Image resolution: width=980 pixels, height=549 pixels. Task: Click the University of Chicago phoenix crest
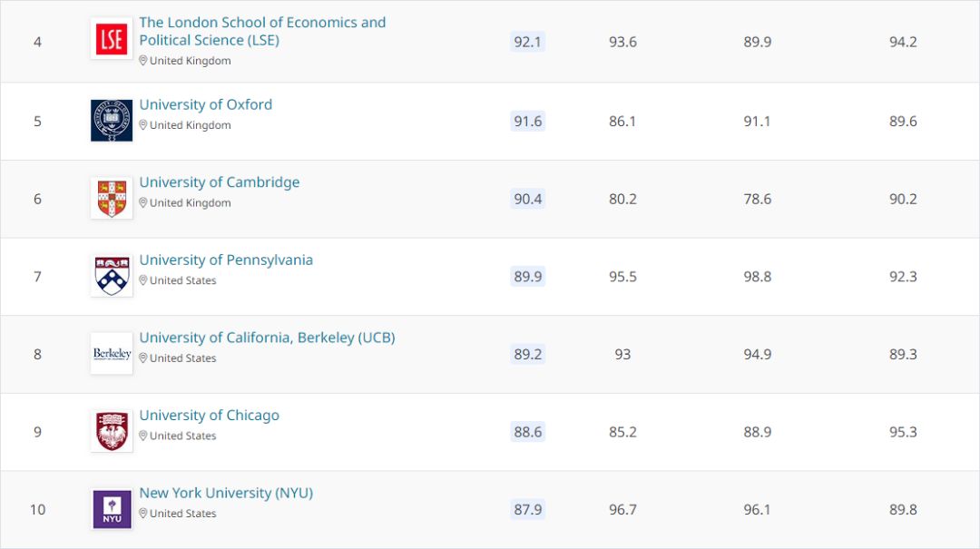pos(112,431)
